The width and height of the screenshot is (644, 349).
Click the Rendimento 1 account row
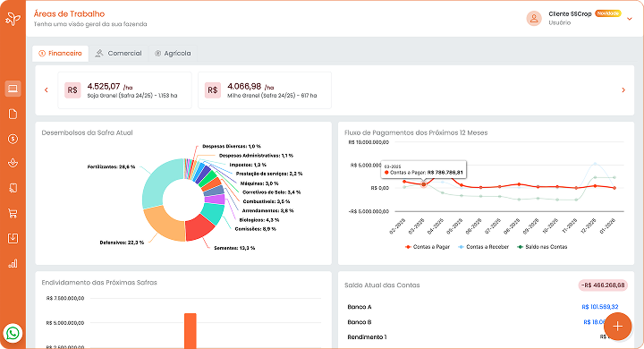(486, 337)
